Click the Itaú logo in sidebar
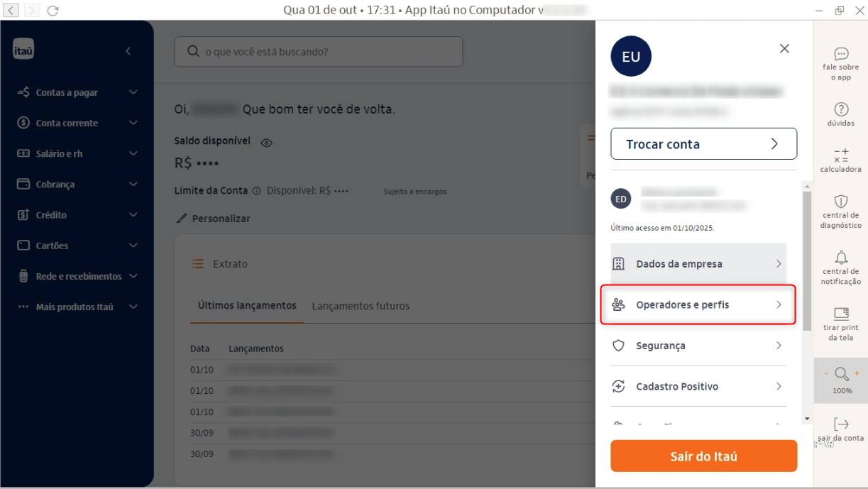868x489 pixels. click(x=23, y=50)
